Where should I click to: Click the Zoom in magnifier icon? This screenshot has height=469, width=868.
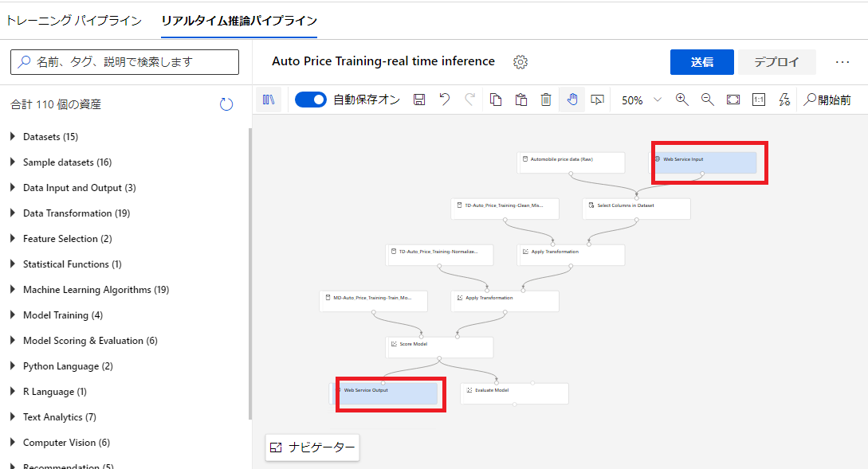coord(681,99)
